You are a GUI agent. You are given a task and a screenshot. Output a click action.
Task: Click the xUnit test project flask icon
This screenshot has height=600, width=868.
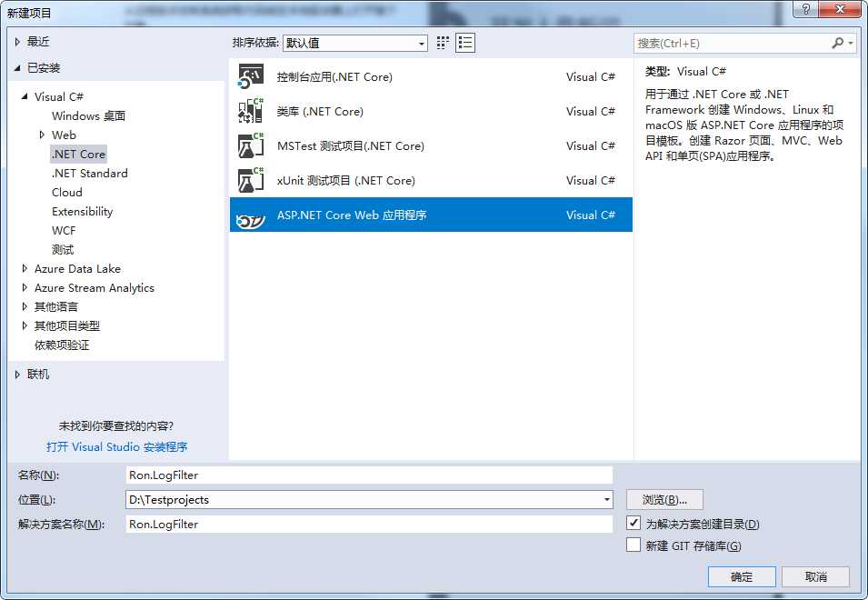pos(251,180)
